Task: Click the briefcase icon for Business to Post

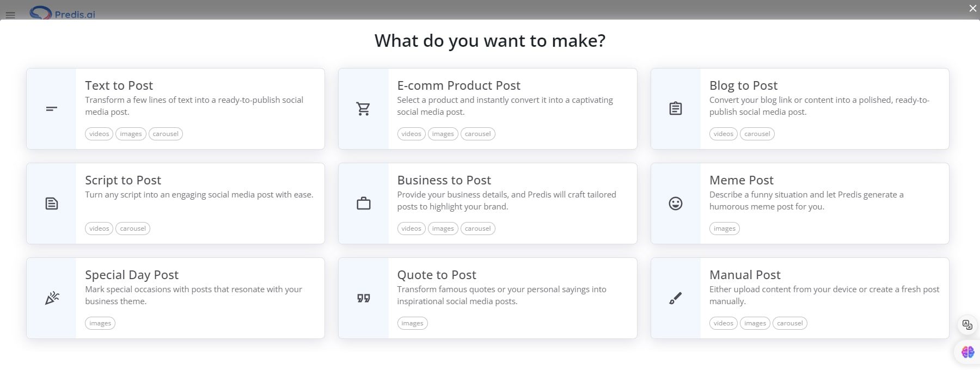Action: [364, 203]
